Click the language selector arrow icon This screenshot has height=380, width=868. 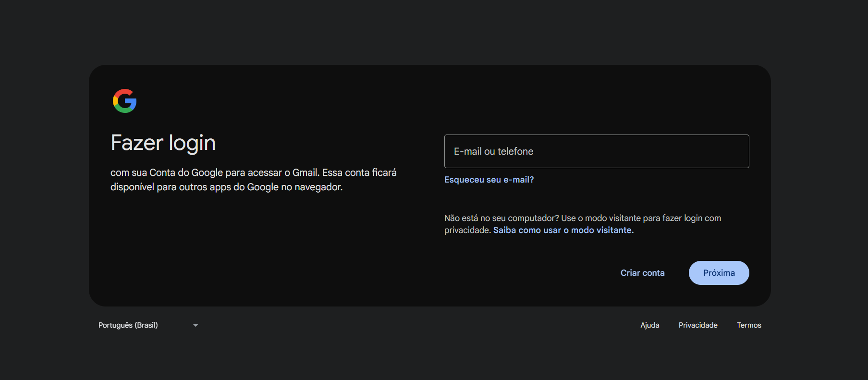tap(196, 325)
